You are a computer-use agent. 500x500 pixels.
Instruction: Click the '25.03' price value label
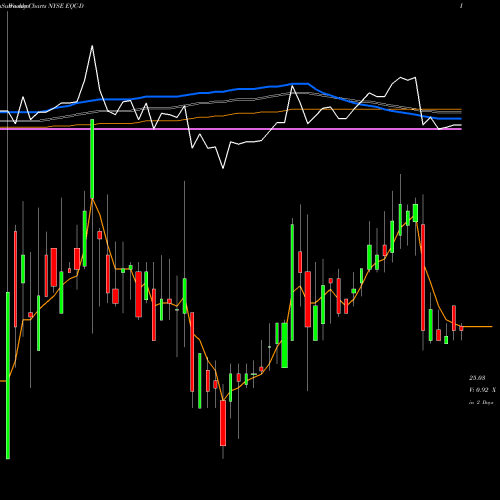(477, 378)
